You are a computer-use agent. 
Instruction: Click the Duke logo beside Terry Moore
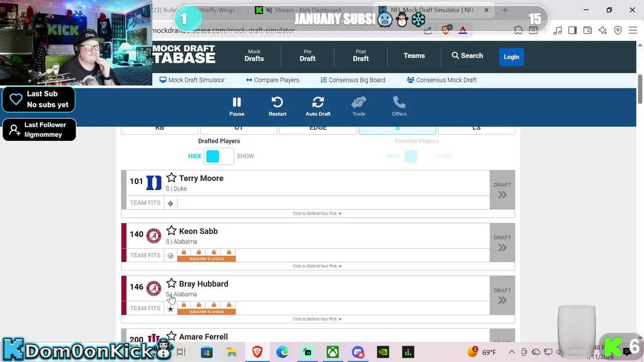(x=153, y=183)
